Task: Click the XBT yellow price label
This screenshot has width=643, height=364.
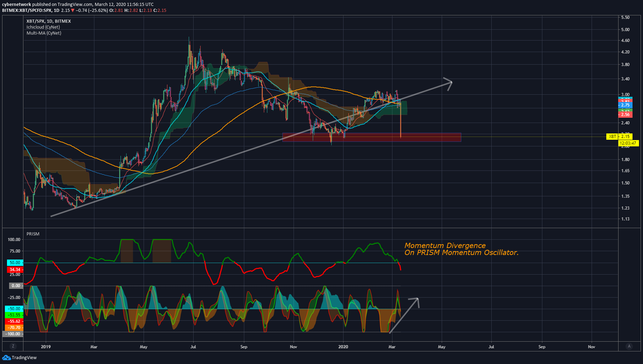Action: pyautogui.click(x=612, y=137)
